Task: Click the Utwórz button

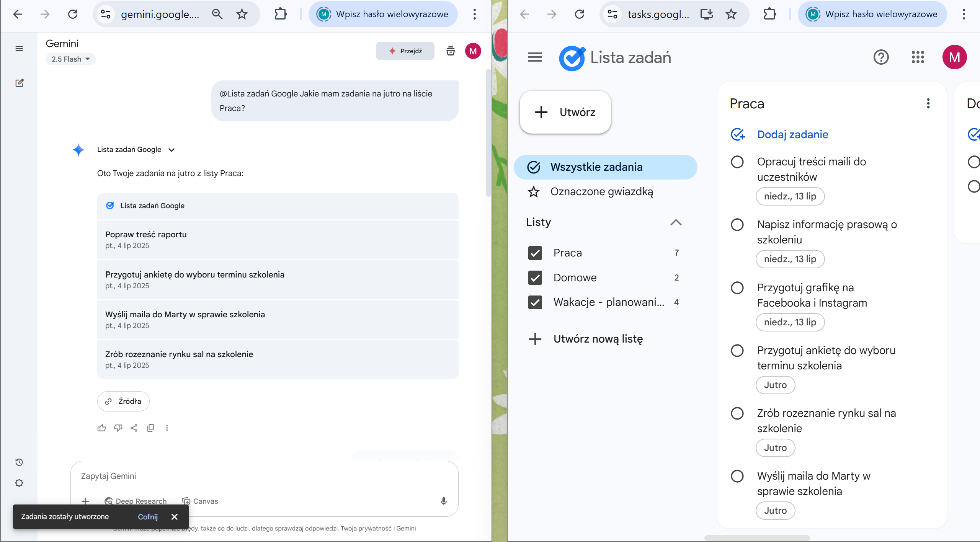Action: [565, 112]
